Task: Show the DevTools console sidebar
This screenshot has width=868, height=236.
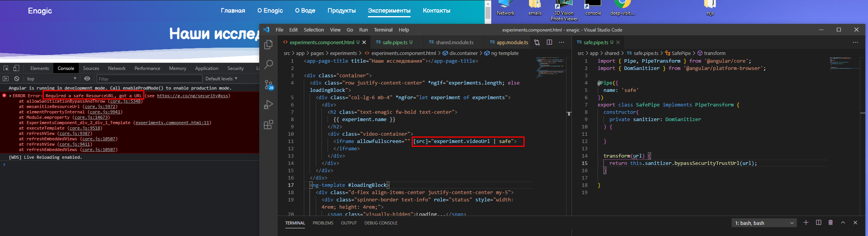Action: click(5, 78)
